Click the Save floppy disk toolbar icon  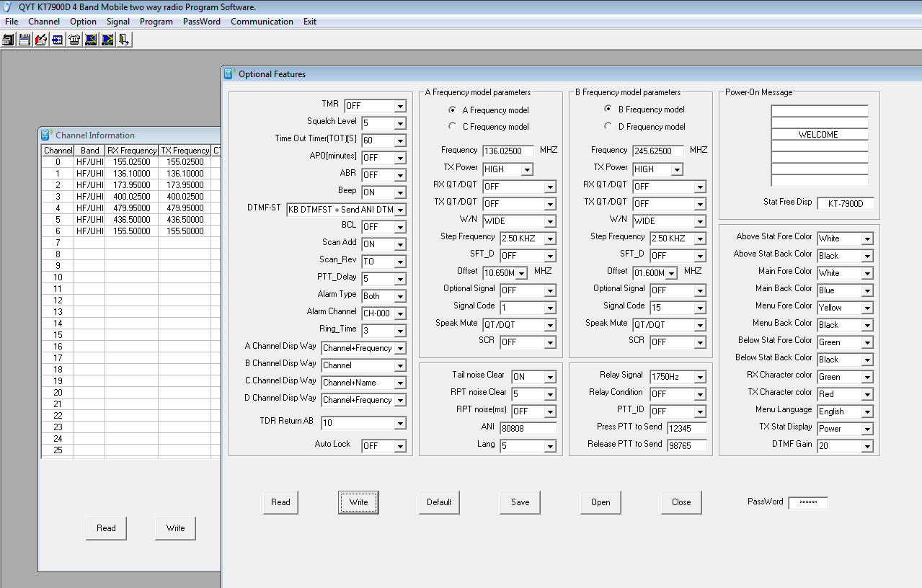point(25,40)
